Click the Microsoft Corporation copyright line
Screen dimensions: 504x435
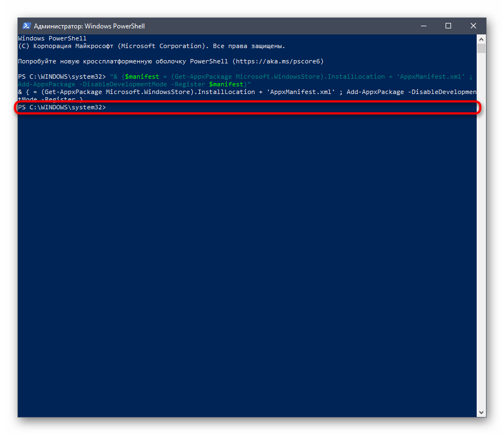pyautogui.click(x=151, y=46)
